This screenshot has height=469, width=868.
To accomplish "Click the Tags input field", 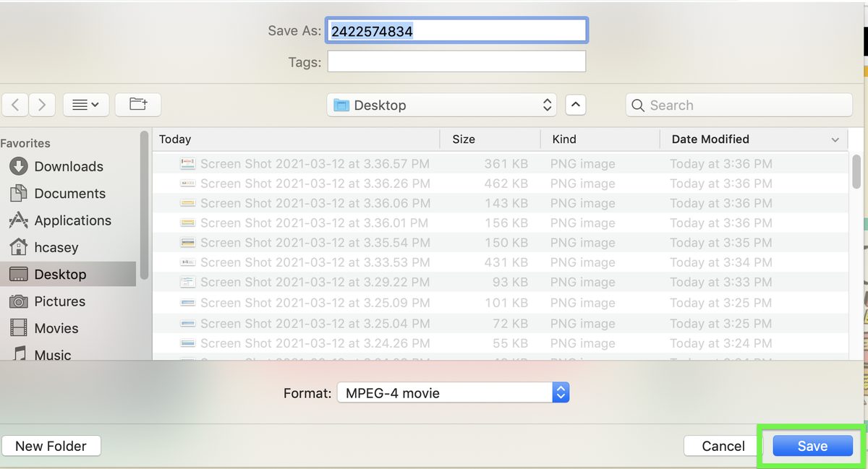I will (x=456, y=62).
